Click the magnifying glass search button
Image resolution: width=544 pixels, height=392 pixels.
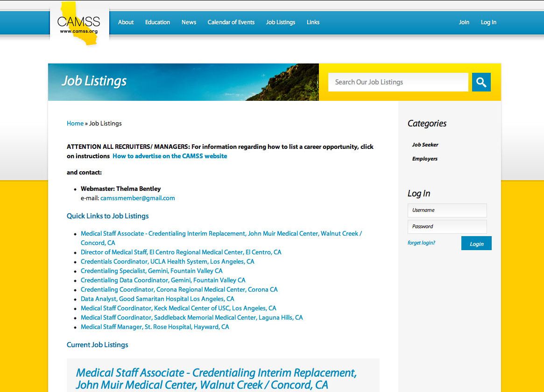[481, 82]
